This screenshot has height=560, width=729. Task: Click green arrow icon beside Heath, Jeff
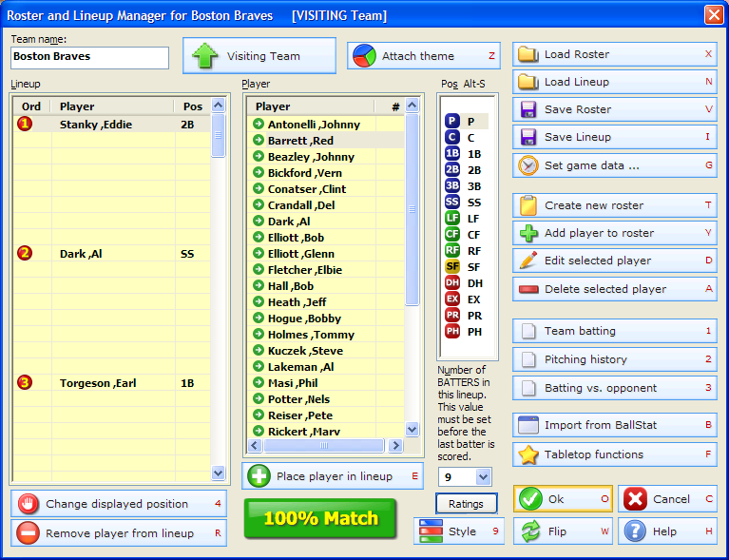[x=259, y=301]
